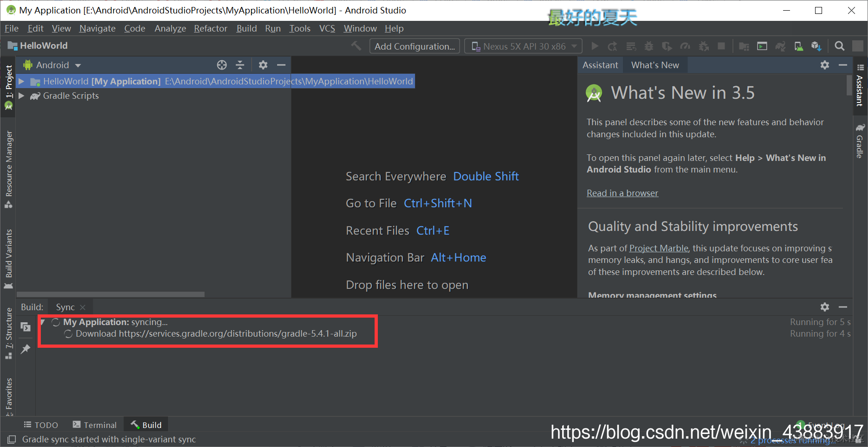Click Apply Changes and Restart Activity icon
The height and width of the screenshot is (447, 868).
pyautogui.click(x=613, y=46)
